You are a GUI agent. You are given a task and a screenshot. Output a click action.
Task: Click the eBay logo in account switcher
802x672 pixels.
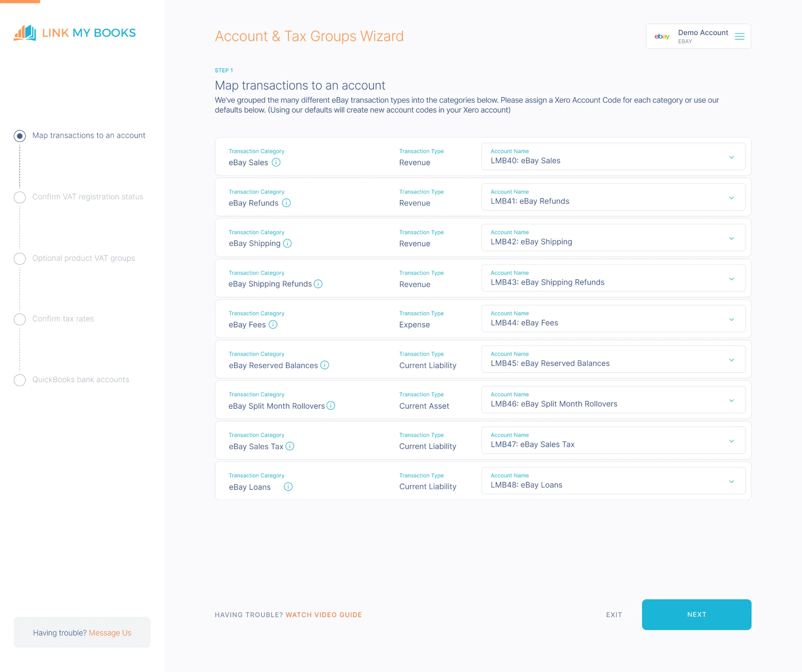662,36
